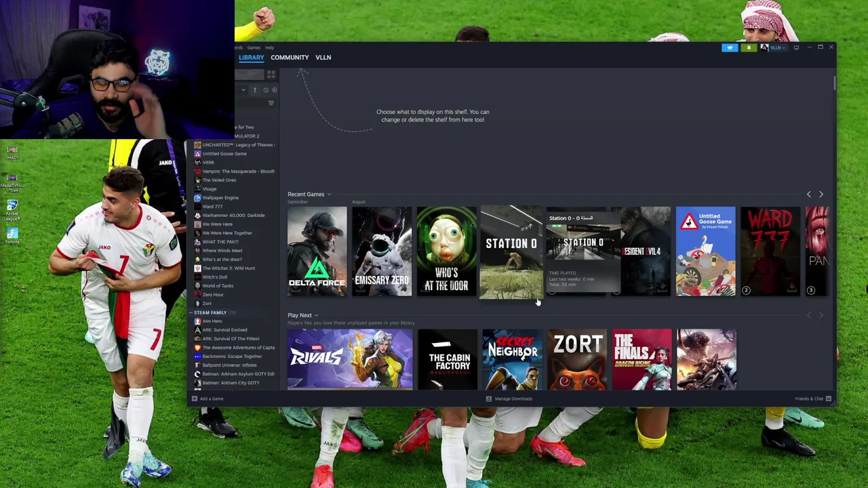Image resolution: width=868 pixels, height=488 pixels.
Task: Select Ward 777 game cover
Action: tap(770, 251)
